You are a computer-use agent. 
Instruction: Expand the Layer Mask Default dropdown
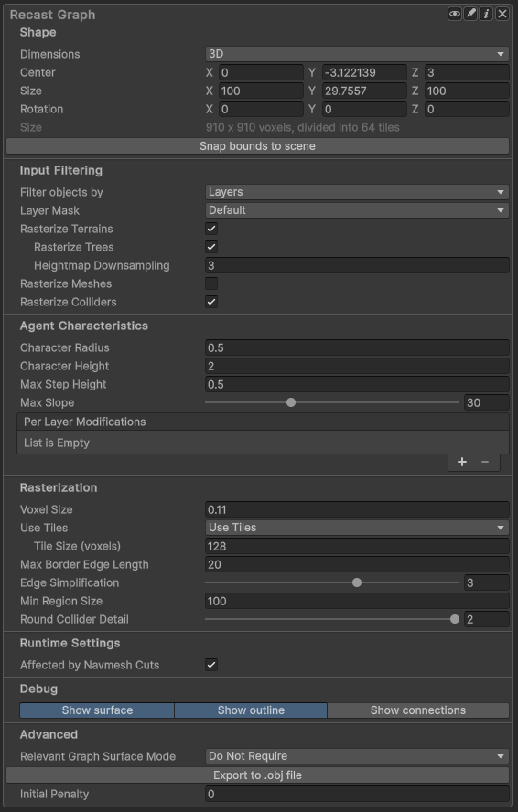point(357,210)
